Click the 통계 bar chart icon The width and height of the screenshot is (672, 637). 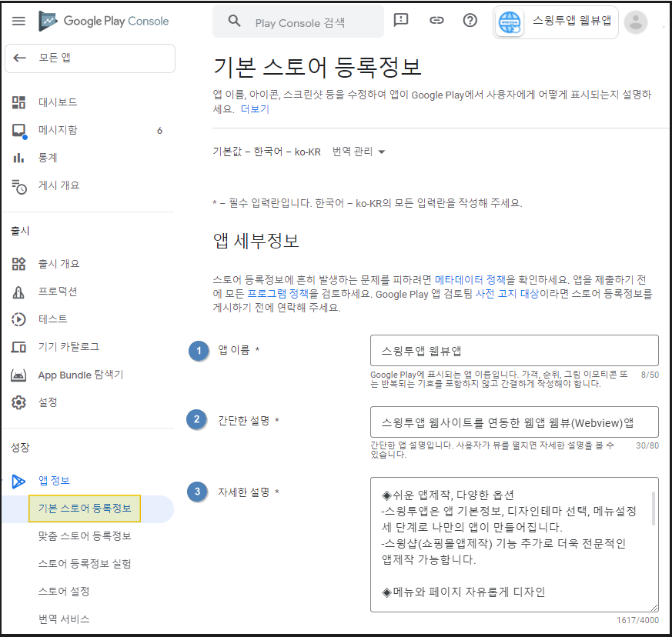pyautogui.click(x=19, y=158)
